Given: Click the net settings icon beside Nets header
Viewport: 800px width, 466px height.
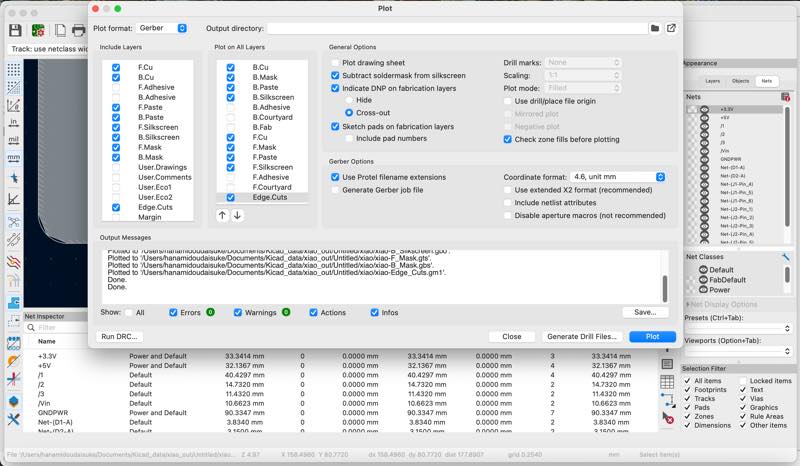Looking at the screenshot, I should click(785, 96).
